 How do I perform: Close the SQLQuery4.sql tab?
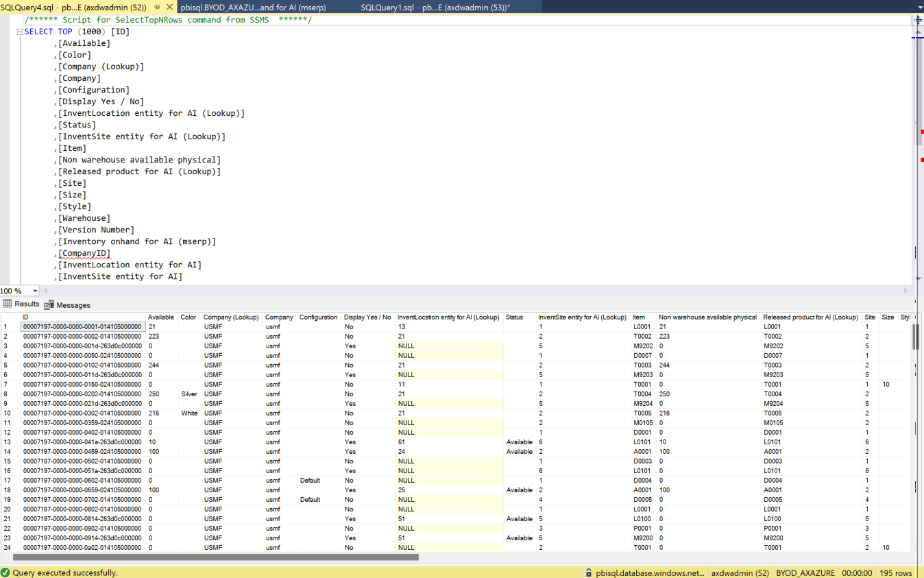(169, 8)
